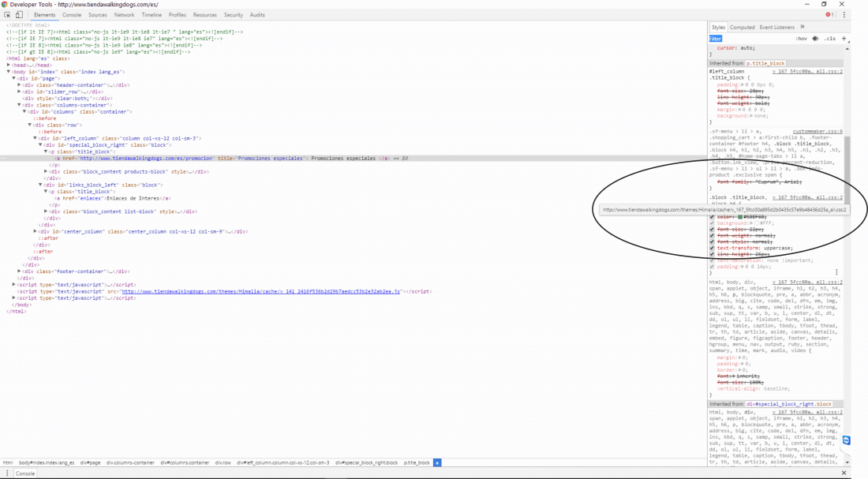Viewport: 868px width, 479px height.
Task: Toggle the font-style normal checkbox
Action: click(712, 241)
